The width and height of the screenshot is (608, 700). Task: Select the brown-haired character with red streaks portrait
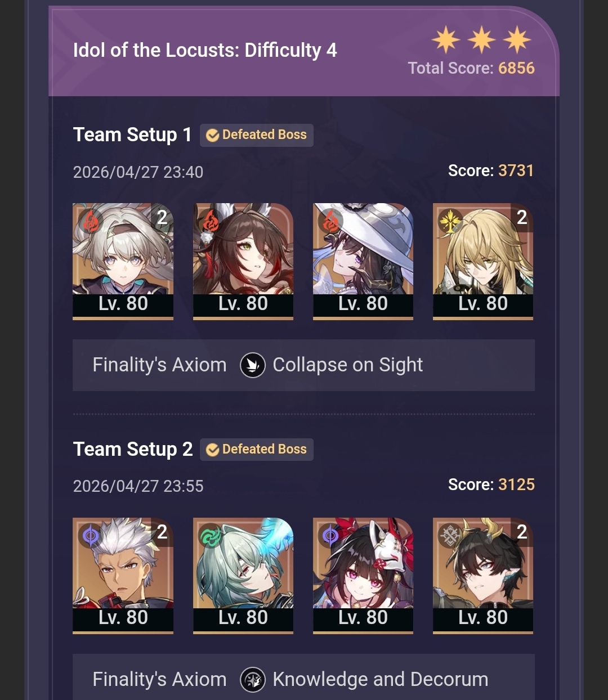(x=243, y=261)
